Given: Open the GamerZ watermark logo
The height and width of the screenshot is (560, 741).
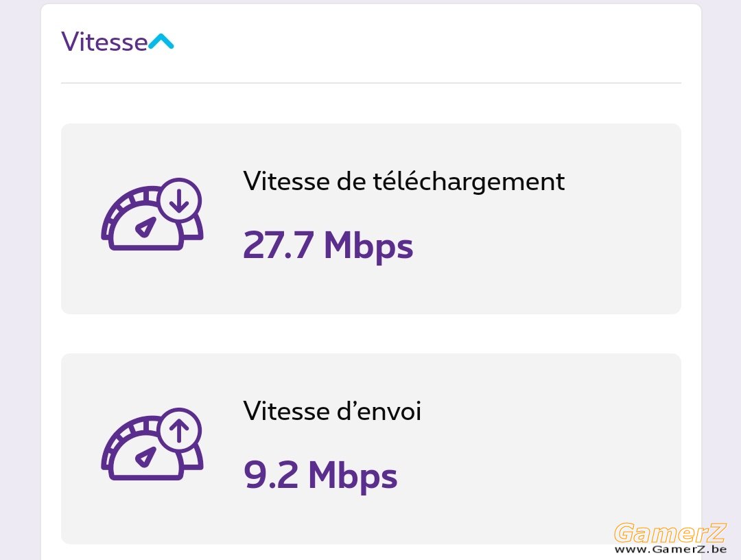Looking at the screenshot, I should [670, 533].
